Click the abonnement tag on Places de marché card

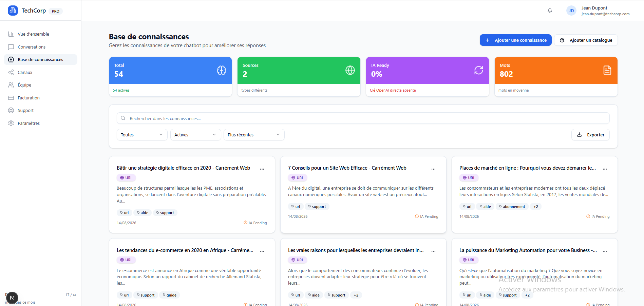(x=512, y=207)
